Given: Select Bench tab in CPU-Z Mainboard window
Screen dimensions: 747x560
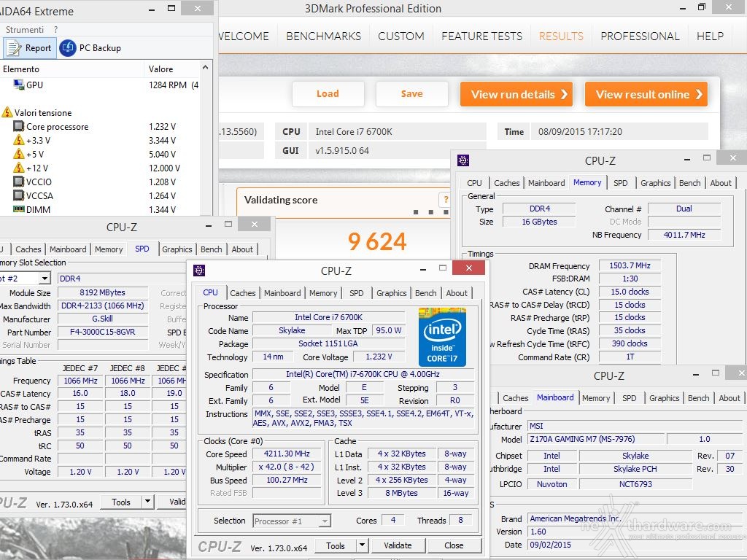Looking at the screenshot, I should point(698,397).
